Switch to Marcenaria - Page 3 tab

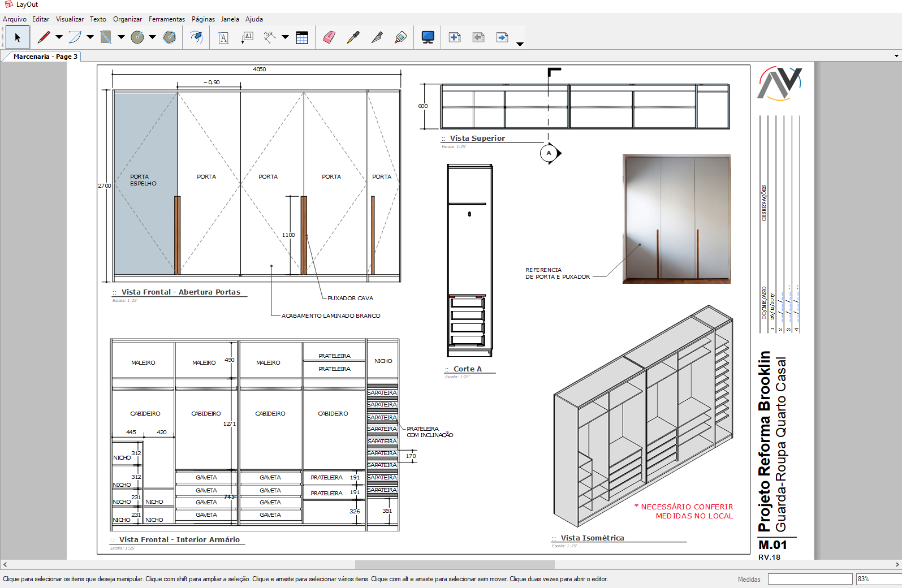click(45, 57)
